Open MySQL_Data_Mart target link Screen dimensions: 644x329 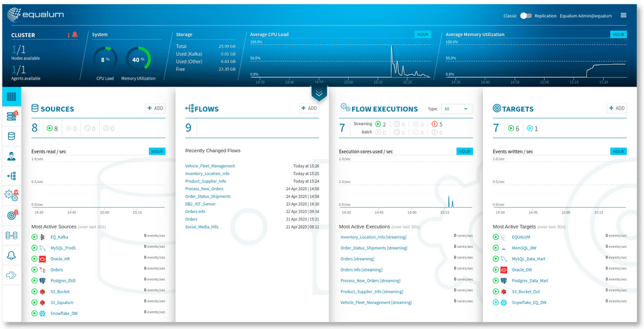click(x=529, y=259)
